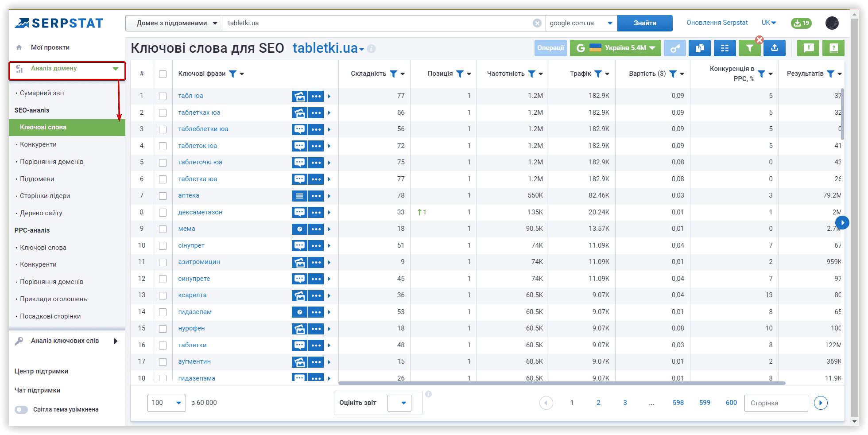Clear the domain search field
Screen dimensions: 868x435
click(x=537, y=23)
